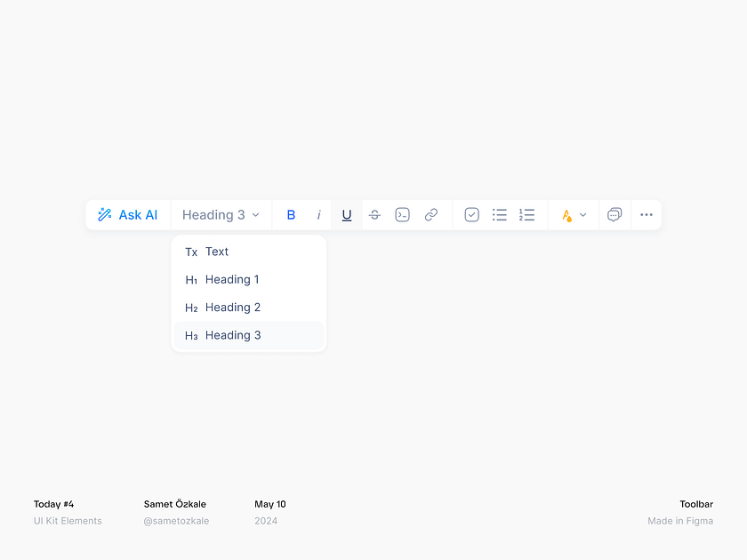Image resolution: width=747 pixels, height=560 pixels.
Task: Choose Heading 1 from the style menu
Action: (232, 279)
